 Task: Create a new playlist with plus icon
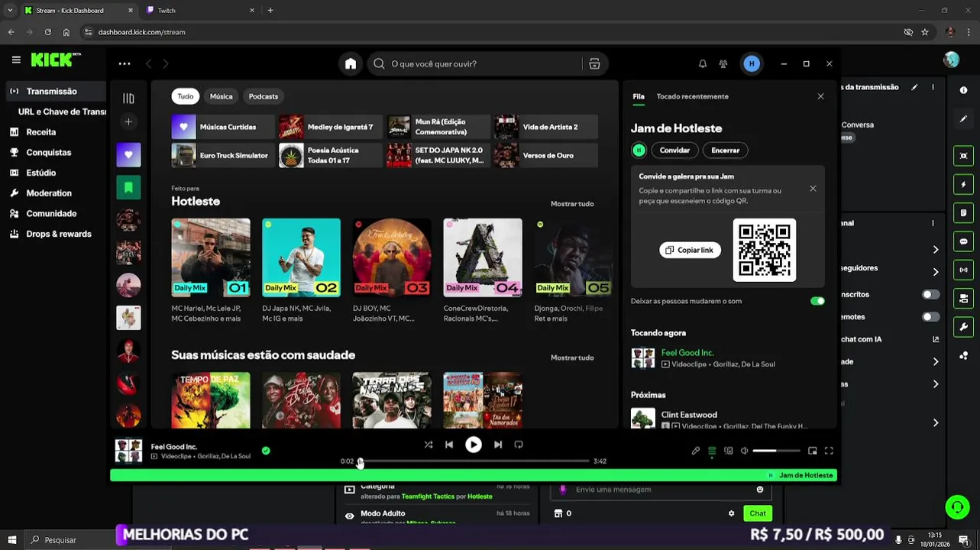point(128,121)
